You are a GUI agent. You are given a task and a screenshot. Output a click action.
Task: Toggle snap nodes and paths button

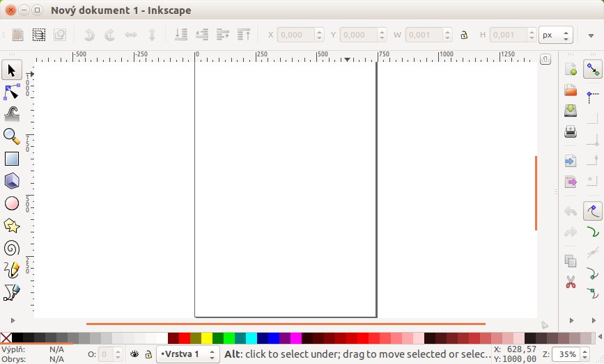(x=593, y=211)
